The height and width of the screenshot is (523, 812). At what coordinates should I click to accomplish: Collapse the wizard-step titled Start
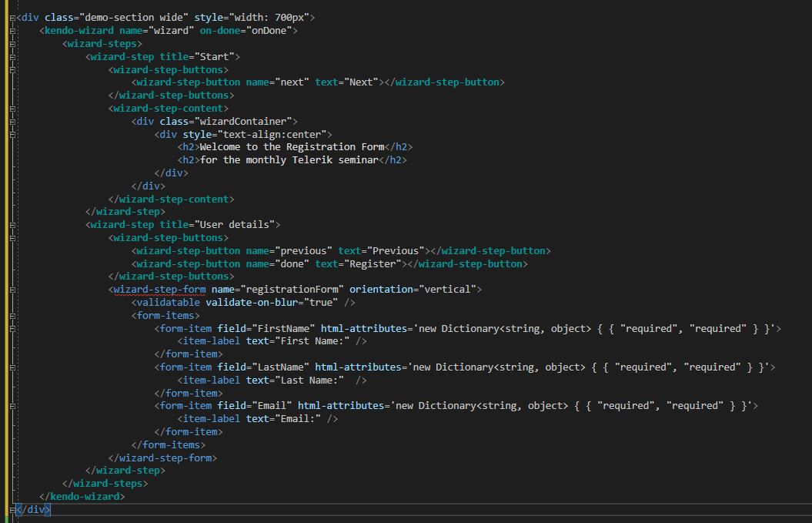[x=12, y=57]
